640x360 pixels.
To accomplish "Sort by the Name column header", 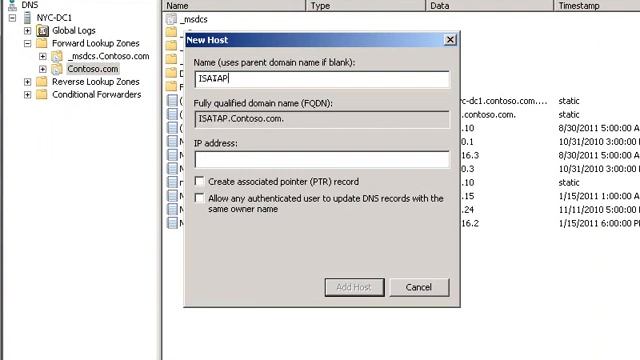I will click(234, 5).
